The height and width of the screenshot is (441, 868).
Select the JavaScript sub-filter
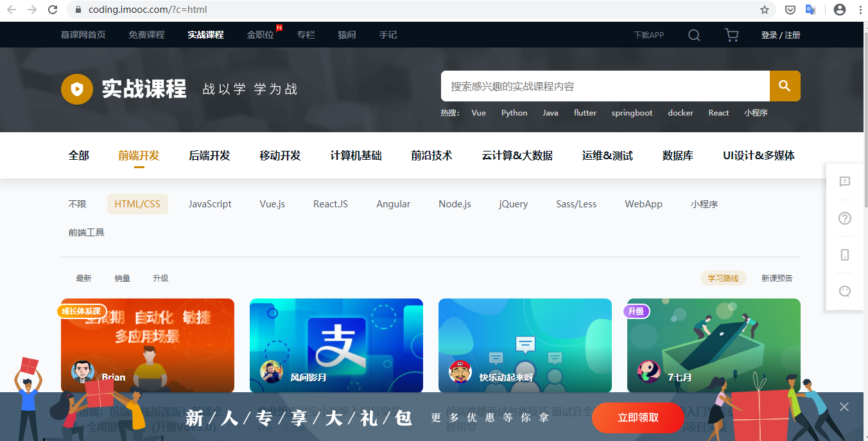[x=210, y=204]
